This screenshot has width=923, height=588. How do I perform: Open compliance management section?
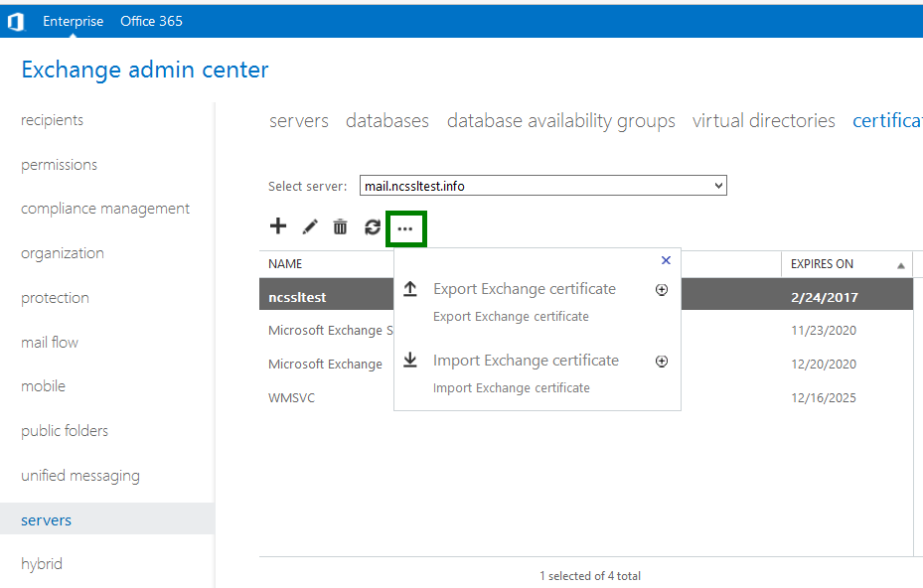tap(105, 209)
